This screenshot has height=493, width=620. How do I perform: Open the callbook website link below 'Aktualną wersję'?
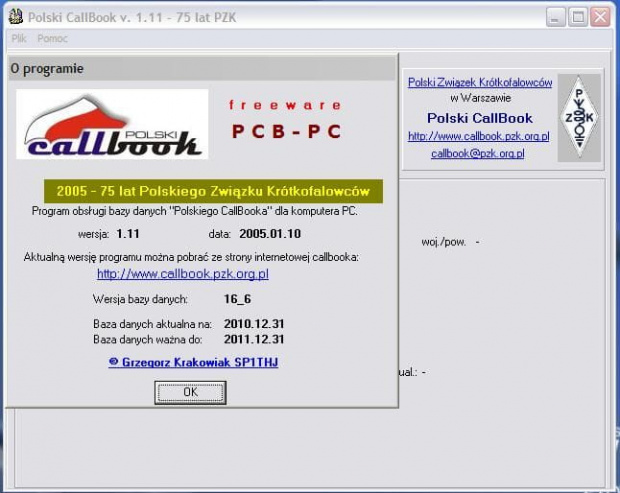pos(182,274)
